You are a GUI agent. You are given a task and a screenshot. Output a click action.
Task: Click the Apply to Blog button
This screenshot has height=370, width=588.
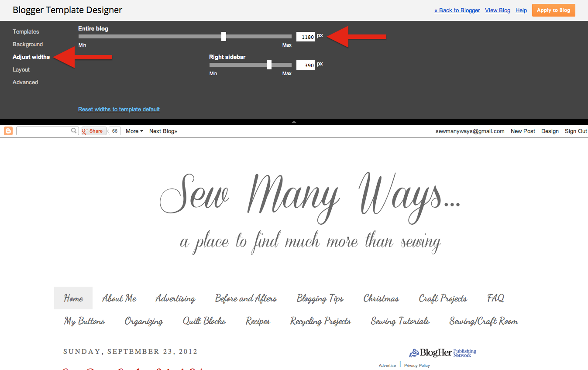point(554,10)
